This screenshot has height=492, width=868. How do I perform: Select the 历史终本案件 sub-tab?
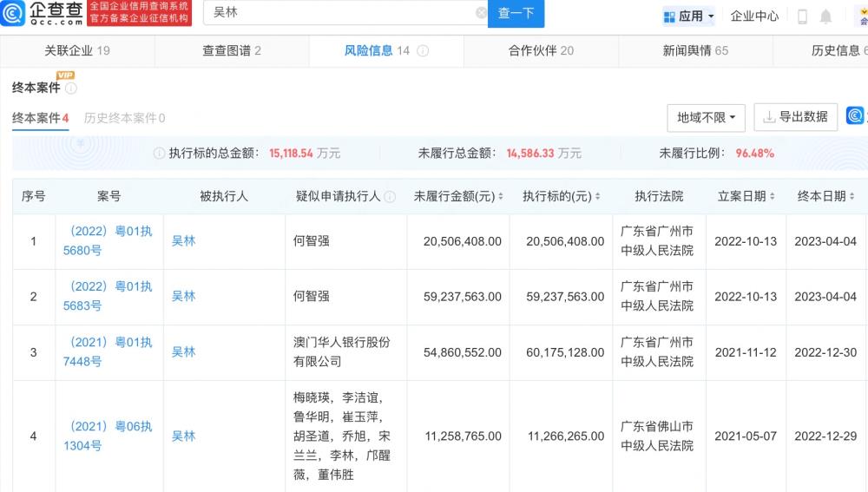tap(124, 118)
